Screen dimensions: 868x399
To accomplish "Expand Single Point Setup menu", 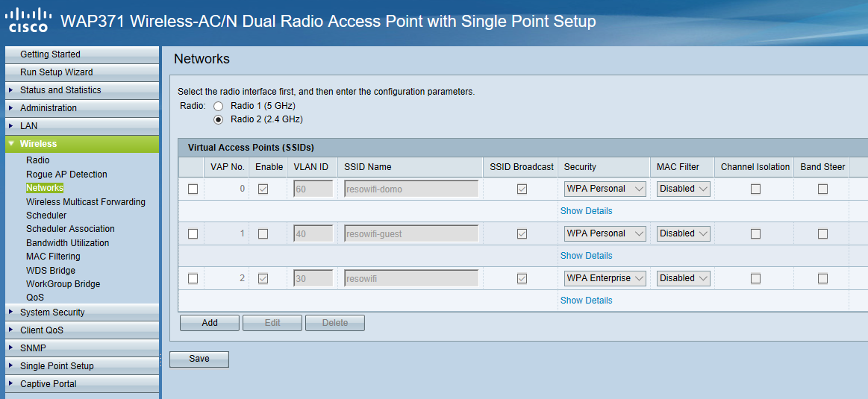I will tap(82, 365).
